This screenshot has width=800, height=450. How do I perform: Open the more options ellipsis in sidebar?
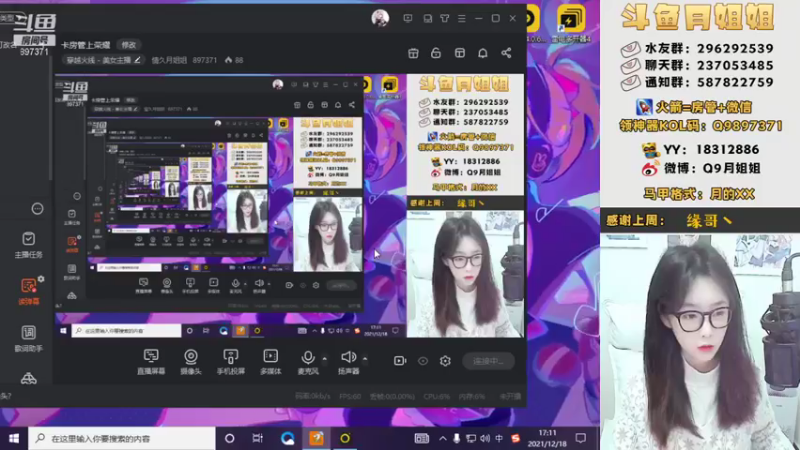pos(37,209)
